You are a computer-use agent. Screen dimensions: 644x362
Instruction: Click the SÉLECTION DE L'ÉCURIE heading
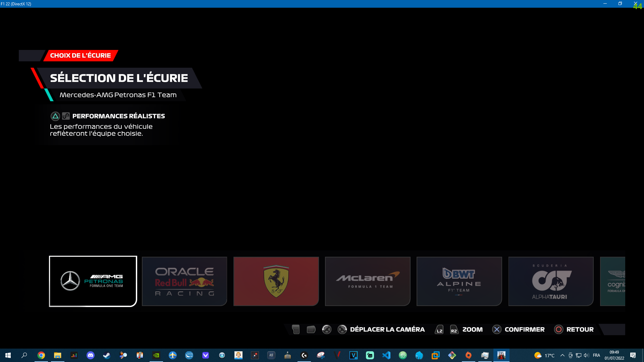119,78
